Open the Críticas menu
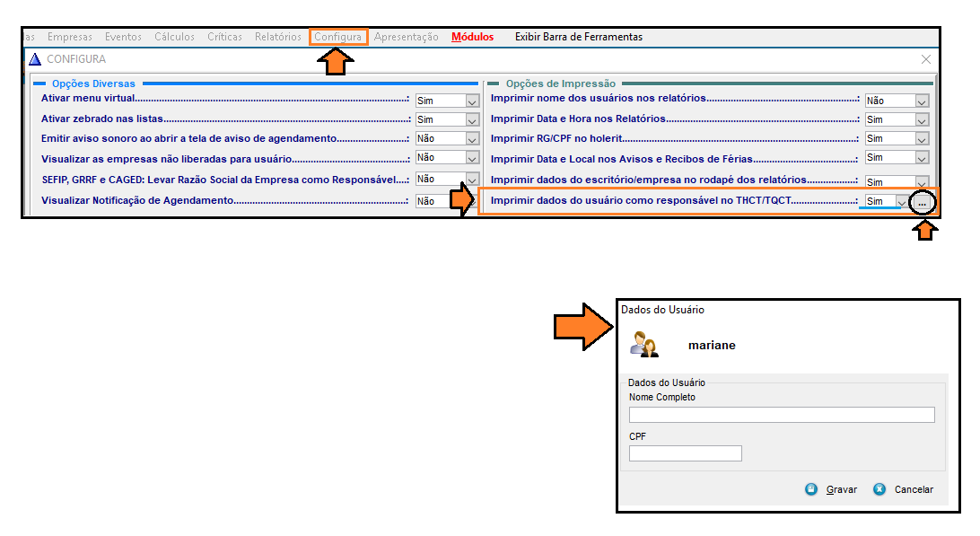The width and height of the screenshot is (980, 536). pos(224,37)
